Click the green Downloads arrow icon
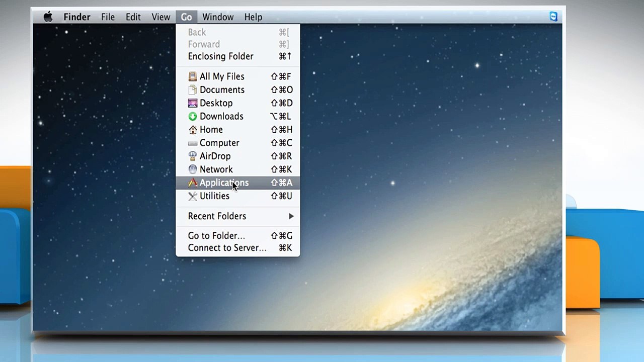The image size is (644, 362). pyautogui.click(x=193, y=117)
